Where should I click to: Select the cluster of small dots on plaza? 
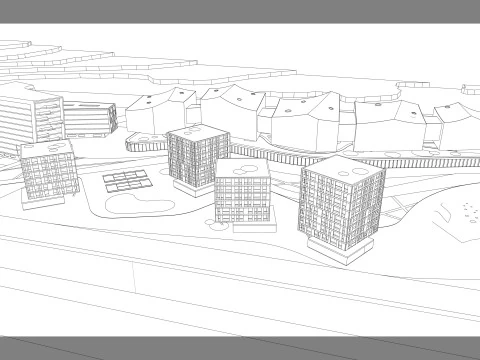pos(470,212)
